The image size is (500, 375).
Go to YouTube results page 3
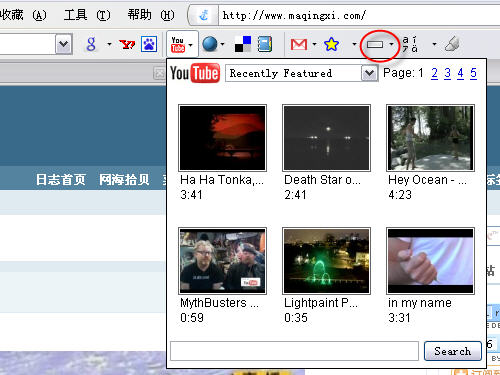(x=447, y=73)
